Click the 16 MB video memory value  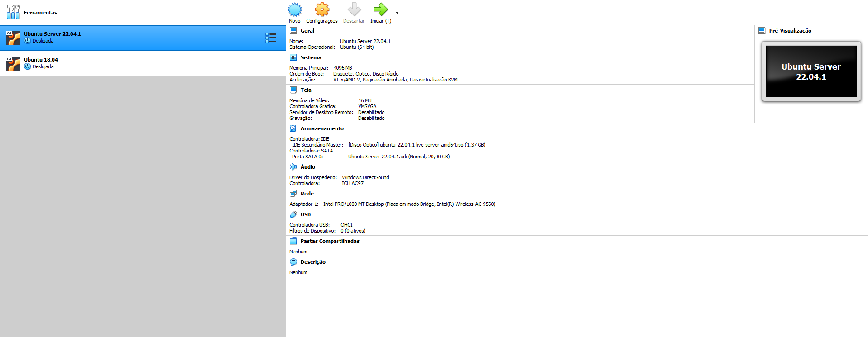coord(365,100)
